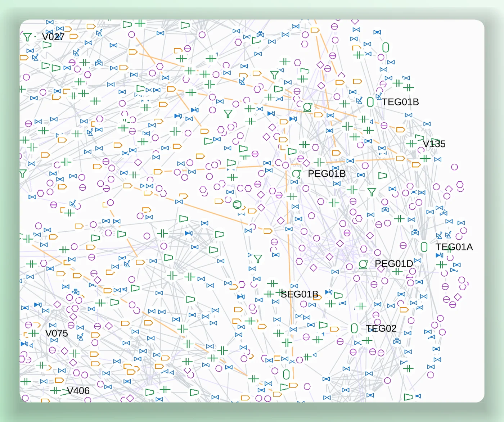Image resolution: width=504 pixels, height=422 pixels.
Task: Click the TEG01B text label
Action: pyautogui.click(x=400, y=102)
